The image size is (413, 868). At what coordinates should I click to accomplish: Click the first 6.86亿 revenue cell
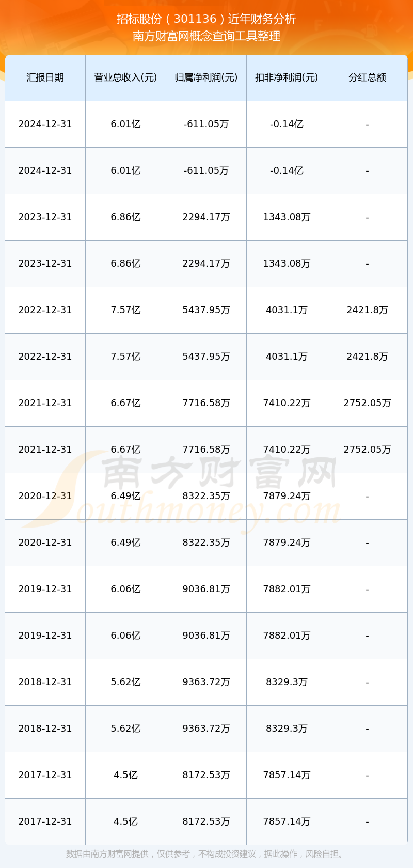coord(125,217)
